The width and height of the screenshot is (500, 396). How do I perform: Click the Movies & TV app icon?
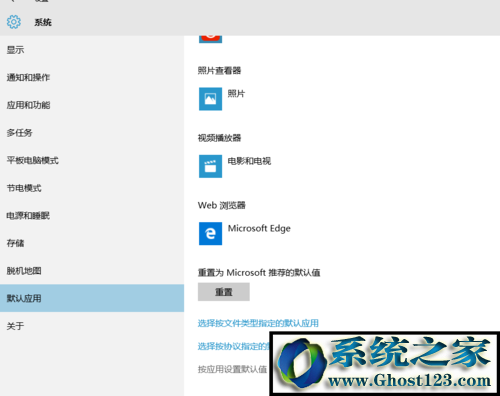click(210, 166)
